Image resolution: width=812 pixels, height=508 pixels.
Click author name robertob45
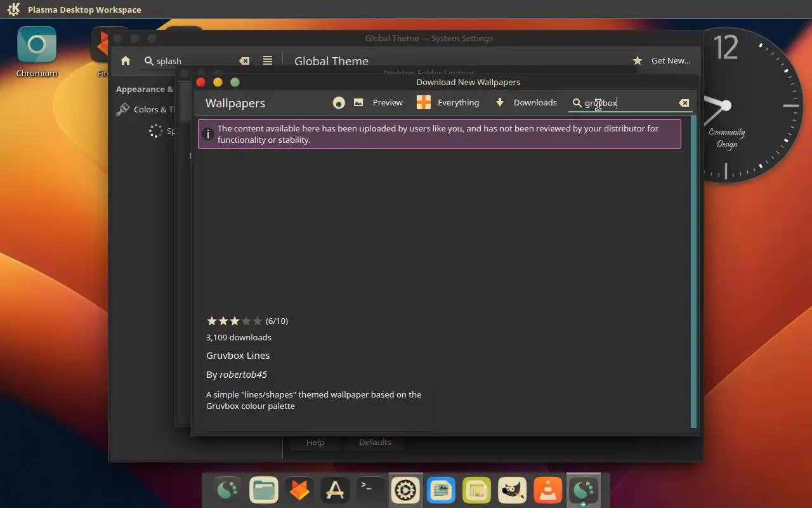coord(243,375)
